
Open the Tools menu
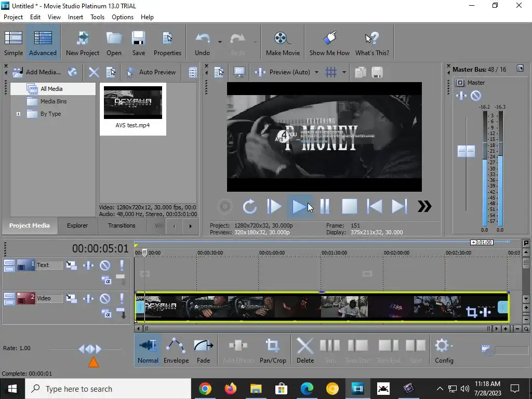(97, 17)
